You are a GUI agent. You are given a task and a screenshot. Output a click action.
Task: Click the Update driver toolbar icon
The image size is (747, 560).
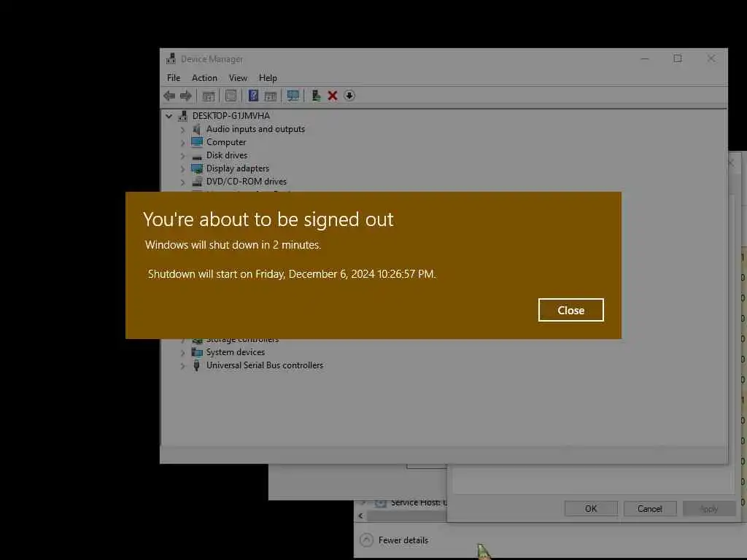click(316, 96)
